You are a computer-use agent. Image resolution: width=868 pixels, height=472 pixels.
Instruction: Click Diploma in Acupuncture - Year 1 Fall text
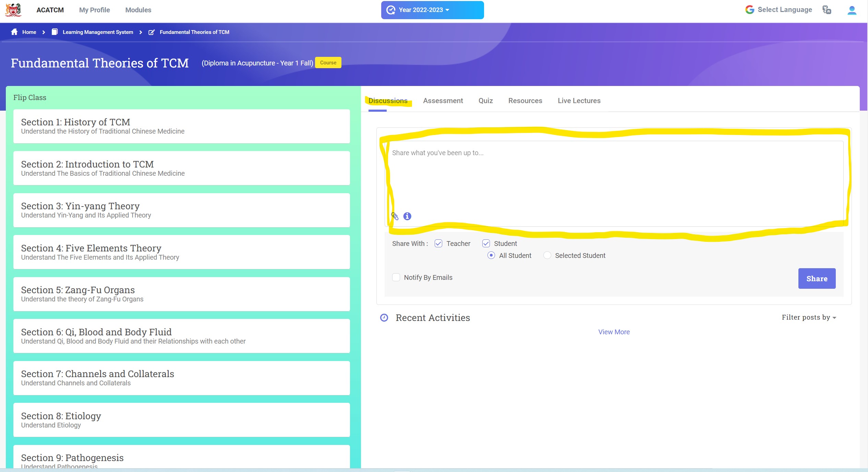[x=257, y=63]
